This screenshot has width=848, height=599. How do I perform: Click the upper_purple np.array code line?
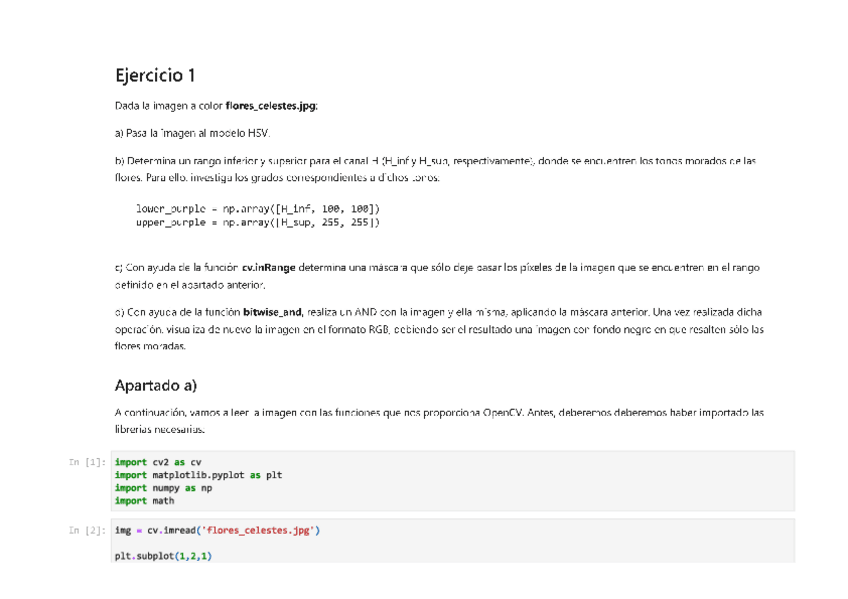(x=257, y=220)
